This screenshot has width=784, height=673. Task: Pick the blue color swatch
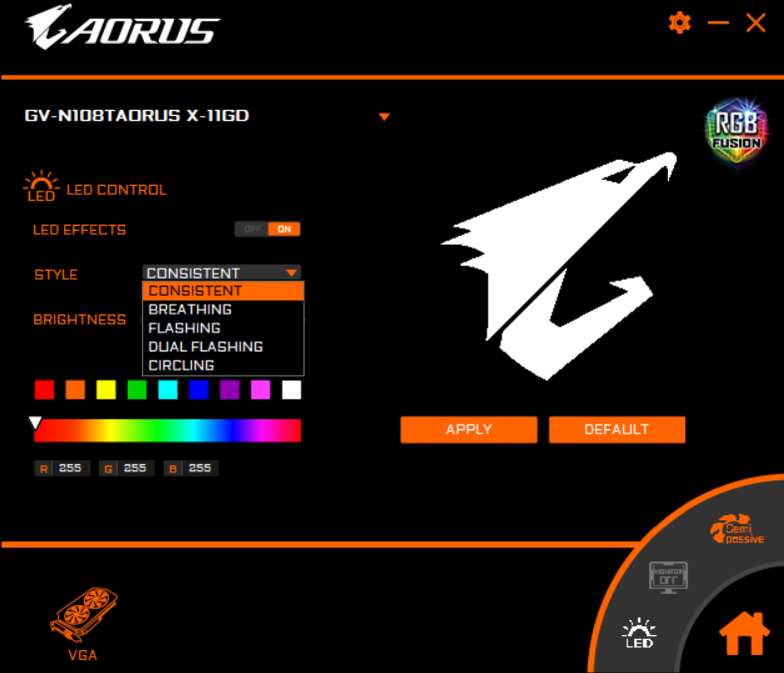tap(199, 390)
